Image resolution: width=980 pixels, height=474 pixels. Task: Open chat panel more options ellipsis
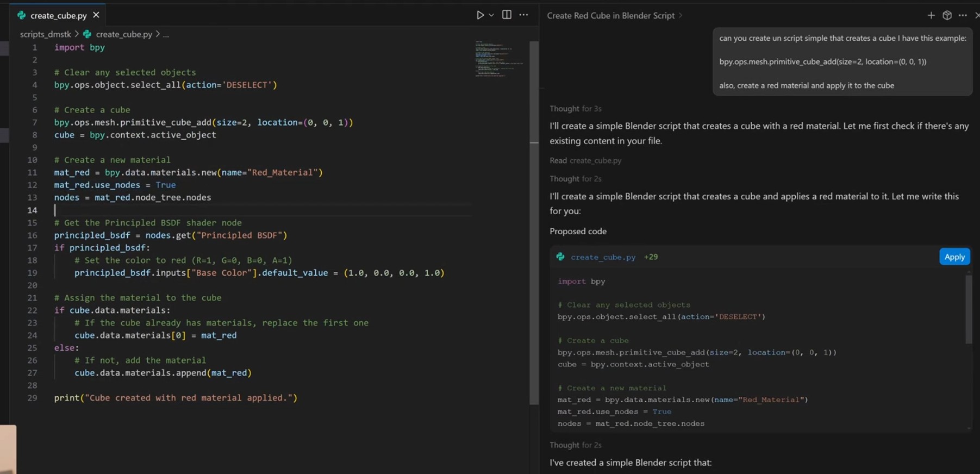pos(963,15)
